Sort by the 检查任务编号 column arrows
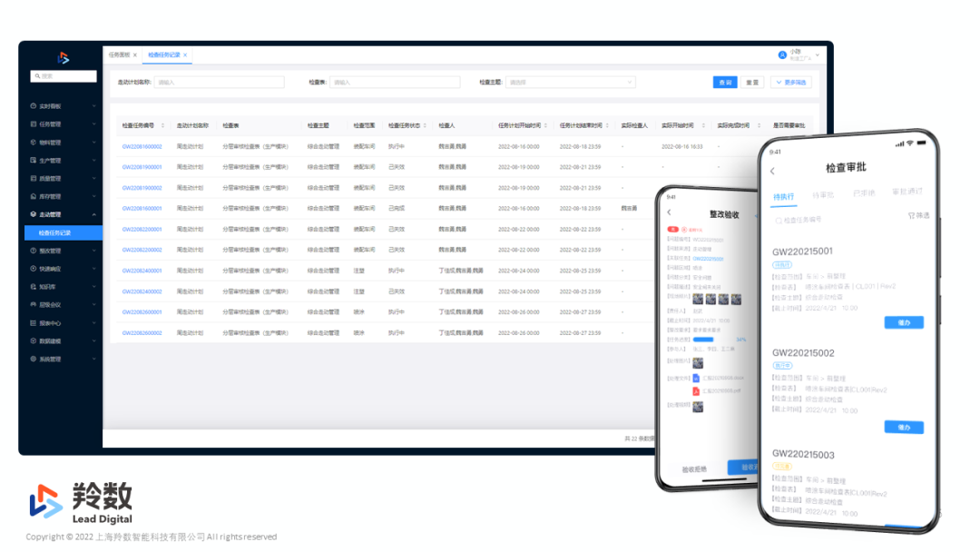The height and width of the screenshot is (552, 980). 162,125
